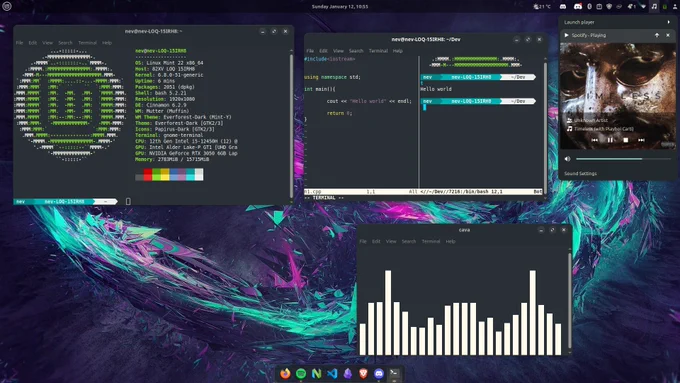Open Help menu in the ~/Dev terminal
This screenshot has width=680, height=383.
pyautogui.click(x=398, y=51)
